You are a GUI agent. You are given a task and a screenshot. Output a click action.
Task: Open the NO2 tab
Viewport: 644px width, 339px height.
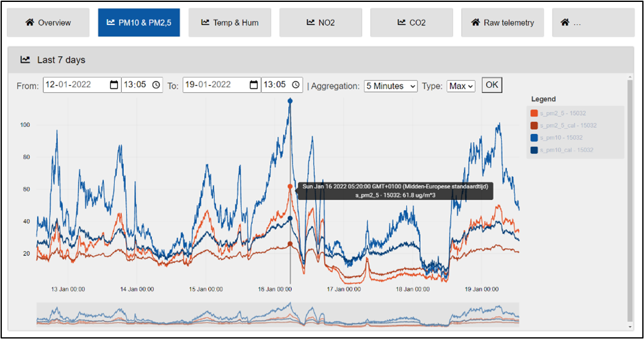tap(321, 22)
